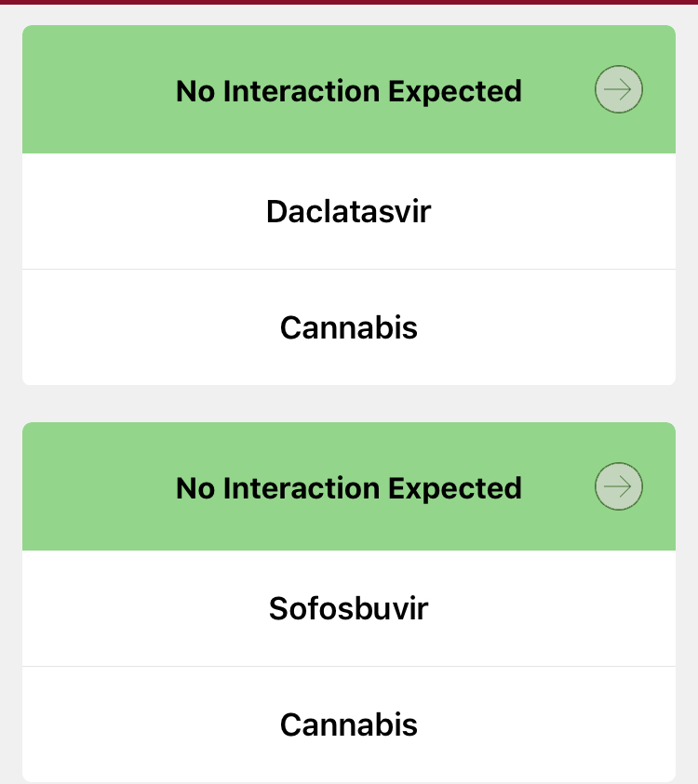Click white space right of the Sofosbuvir name
Viewport: 698px width, 784px height.
pos(558,609)
